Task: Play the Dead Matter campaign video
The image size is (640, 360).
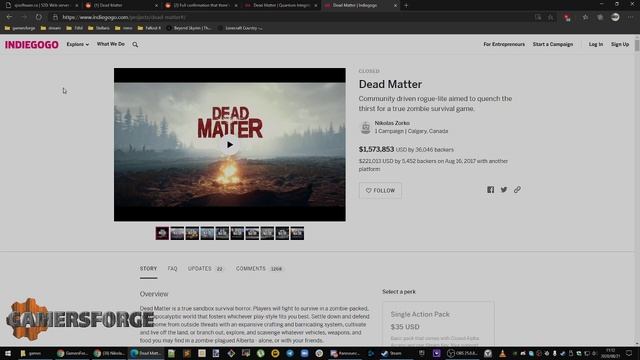Action: pos(230,144)
